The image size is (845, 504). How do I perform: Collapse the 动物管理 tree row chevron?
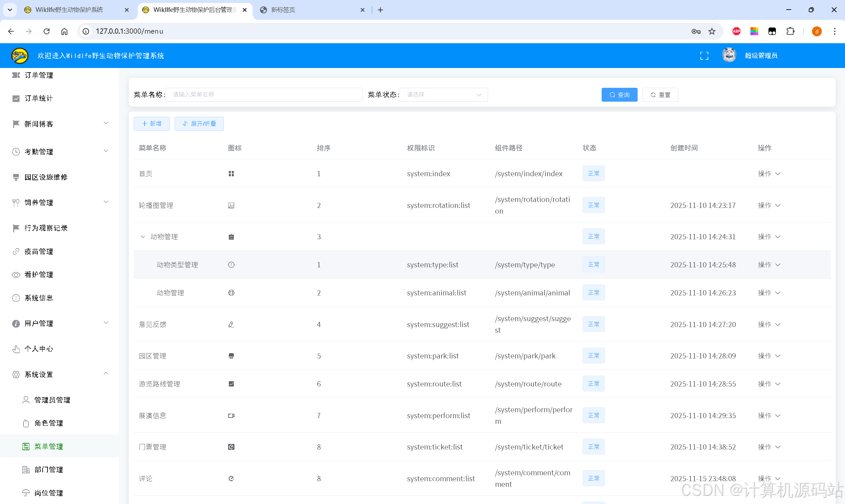143,237
